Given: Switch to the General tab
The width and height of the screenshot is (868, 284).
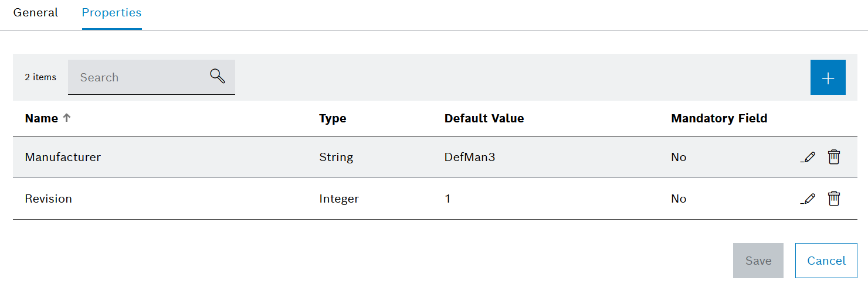Looking at the screenshot, I should pyautogui.click(x=36, y=12).
